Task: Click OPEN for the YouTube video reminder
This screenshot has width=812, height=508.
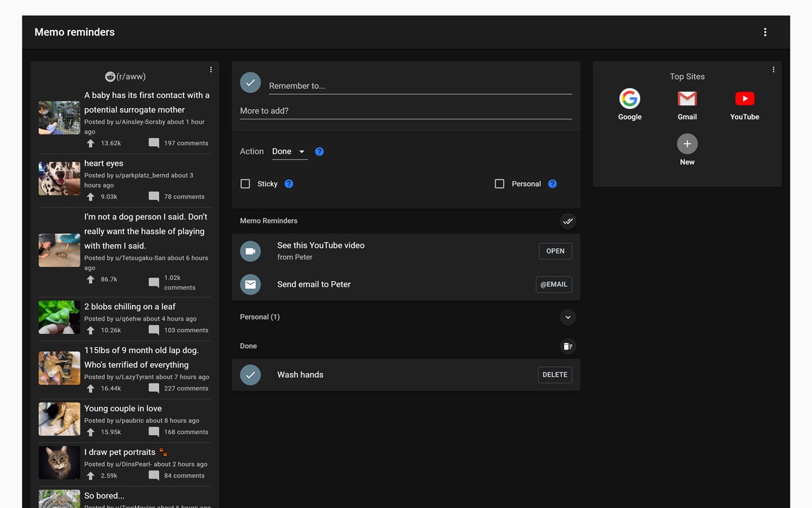Action: (555, 251)
